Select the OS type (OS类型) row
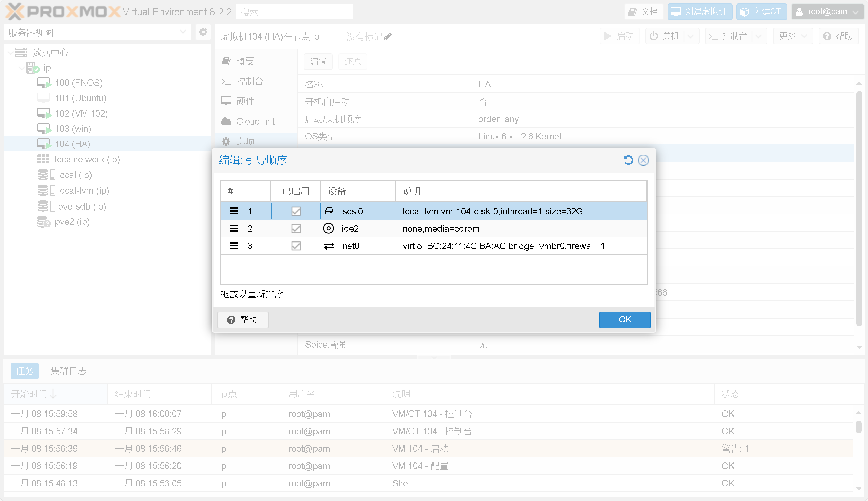The height and width of the screenshot is (501, 868). 576,136
